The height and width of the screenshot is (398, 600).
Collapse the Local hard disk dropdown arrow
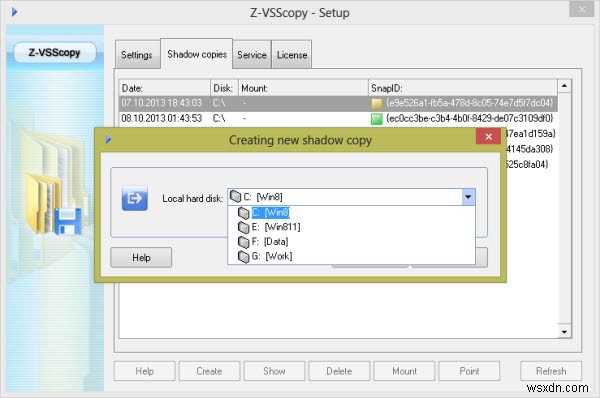(x=468, y=197)
